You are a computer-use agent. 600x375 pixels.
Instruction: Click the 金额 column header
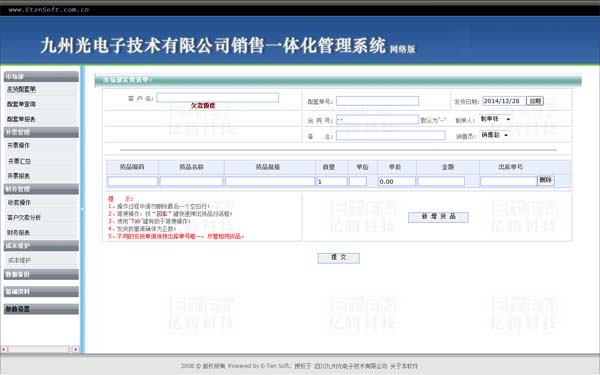click(448, 167)
